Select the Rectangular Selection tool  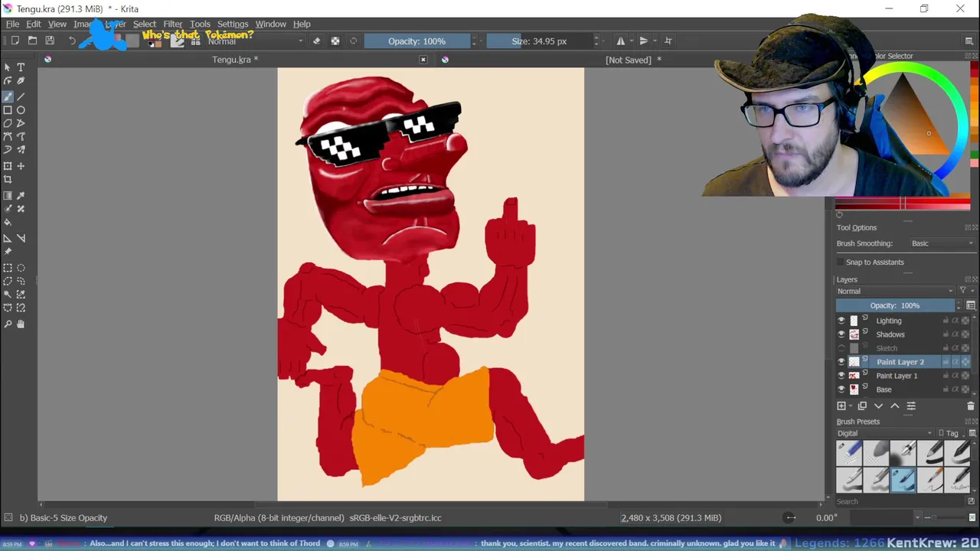8,268
